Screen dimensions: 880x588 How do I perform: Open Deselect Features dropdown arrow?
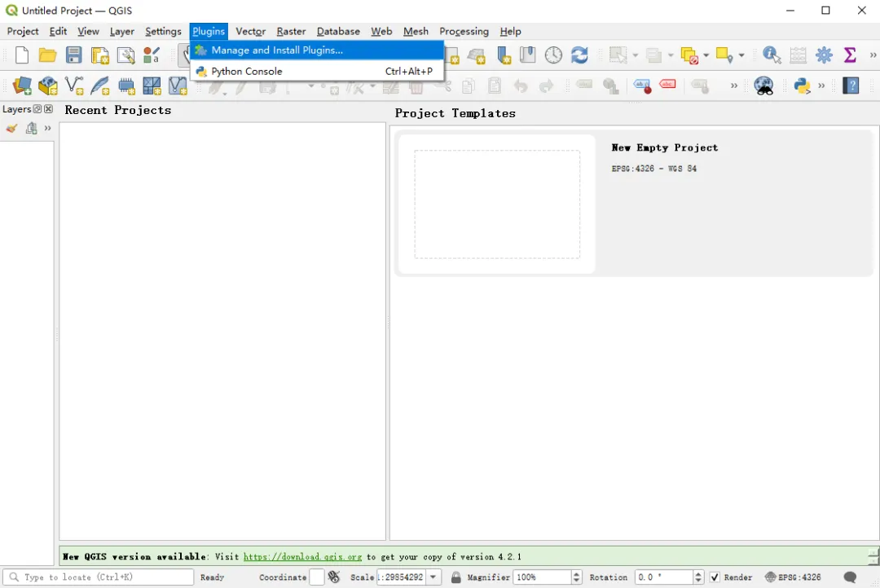(706, 55)
